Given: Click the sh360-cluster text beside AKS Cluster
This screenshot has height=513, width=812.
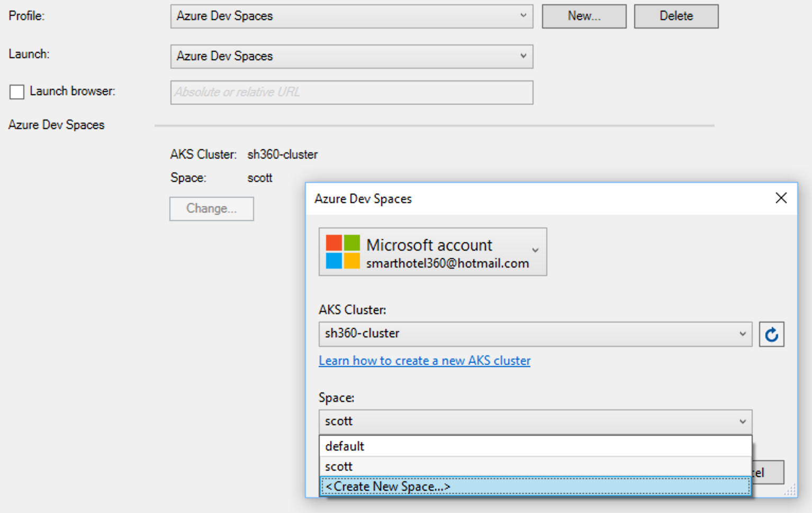Looking at the screenshot, I should click(282, 154).
